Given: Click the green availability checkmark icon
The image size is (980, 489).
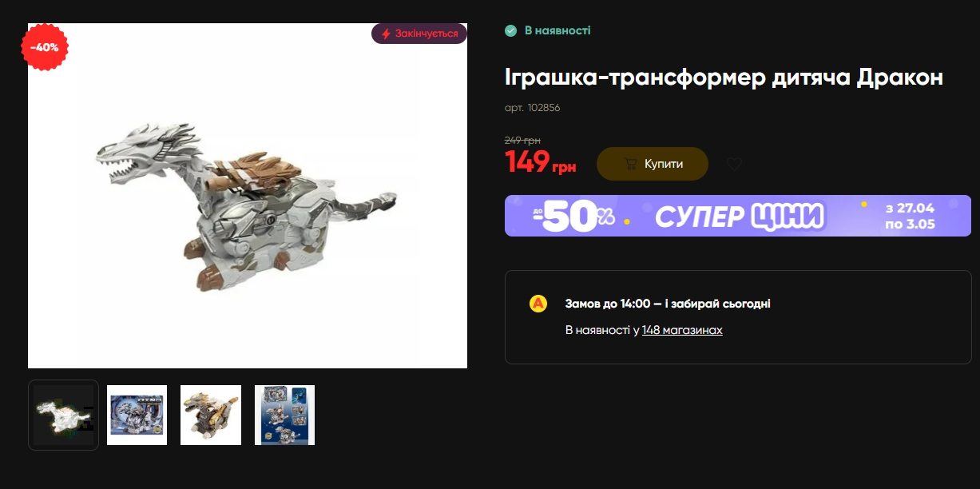Looking at the screenshot, I should coord(511,31).
